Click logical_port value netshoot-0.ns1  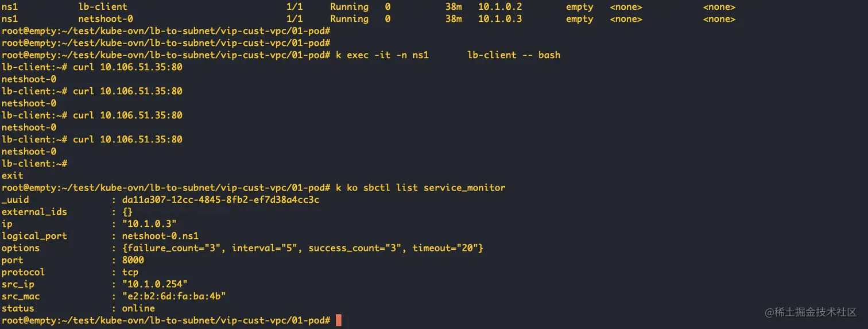(x=160, y=236)
